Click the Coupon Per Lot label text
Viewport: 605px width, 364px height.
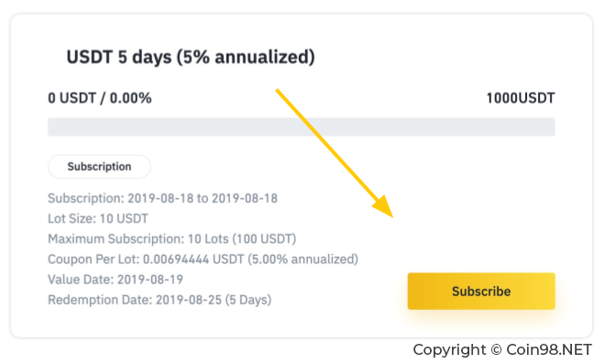[x=93, y=259]
